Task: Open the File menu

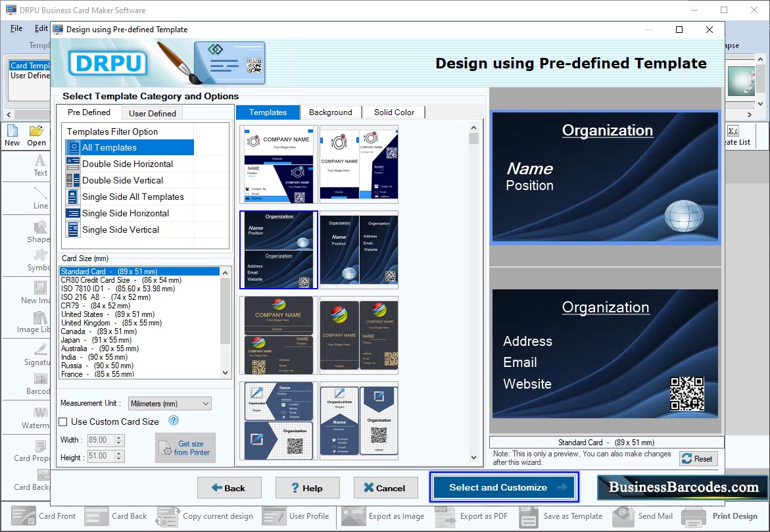Action: coord(16,28)
